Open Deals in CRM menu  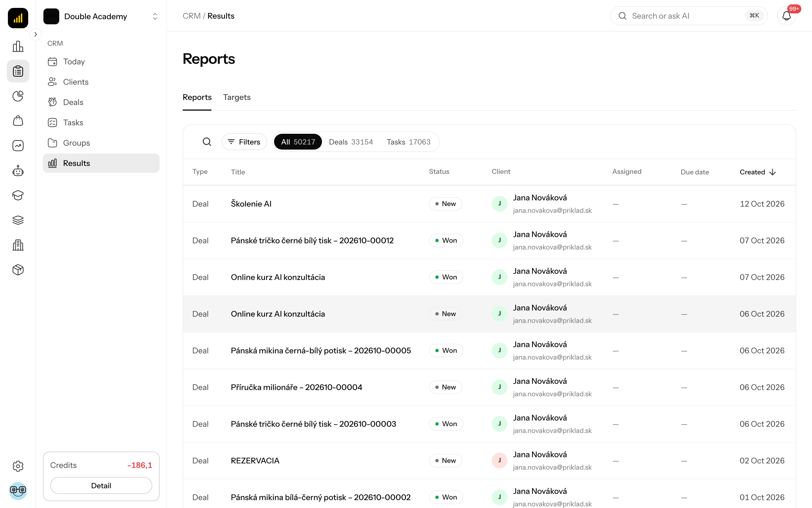tap(101, 102)
